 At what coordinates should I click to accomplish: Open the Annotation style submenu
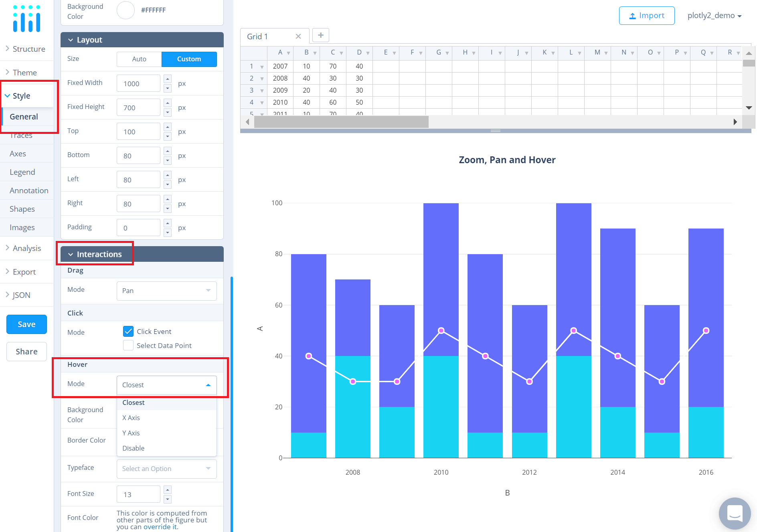point(27,190)
